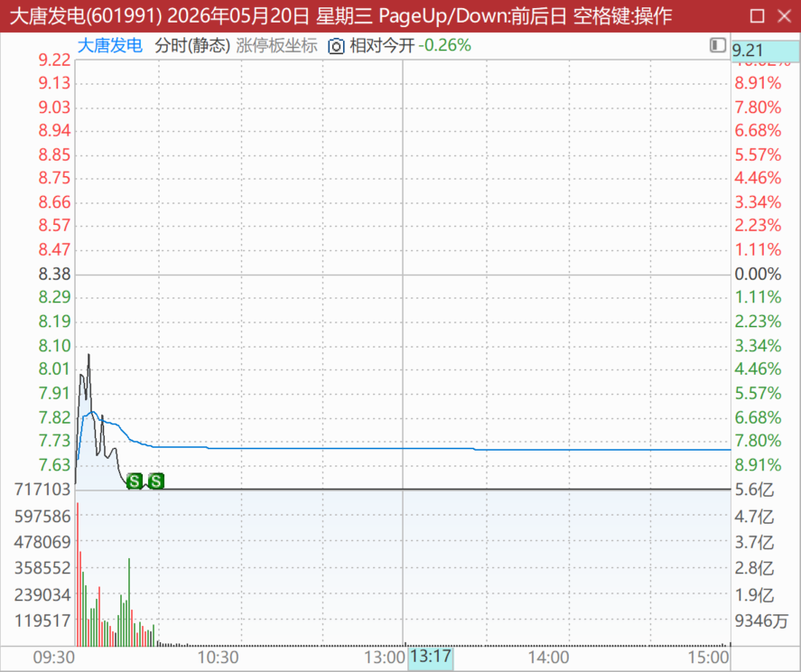The width and height of the screenshot is (801, 672).
Task: Click the 9.22 top price label
Action: (55, 60)
